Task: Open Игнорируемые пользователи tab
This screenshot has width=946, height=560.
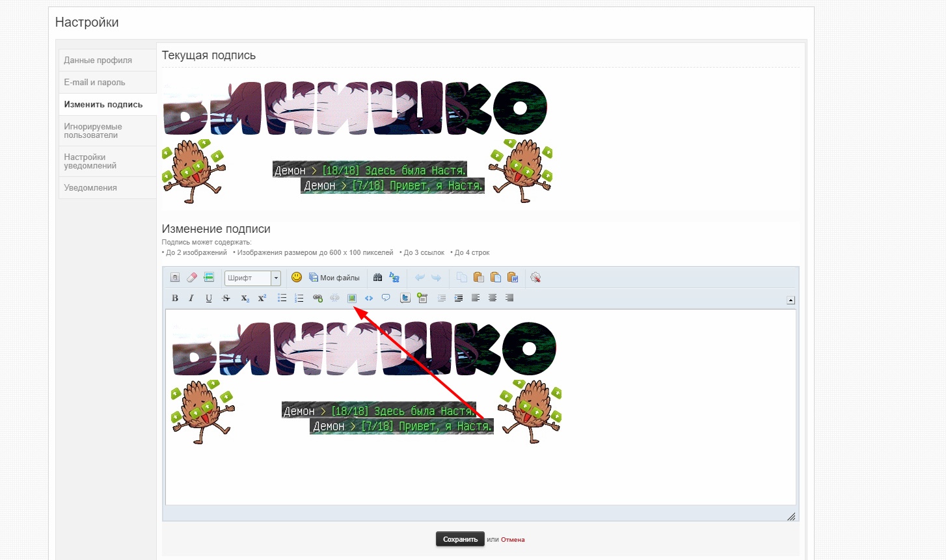Action: click(107, 131)
